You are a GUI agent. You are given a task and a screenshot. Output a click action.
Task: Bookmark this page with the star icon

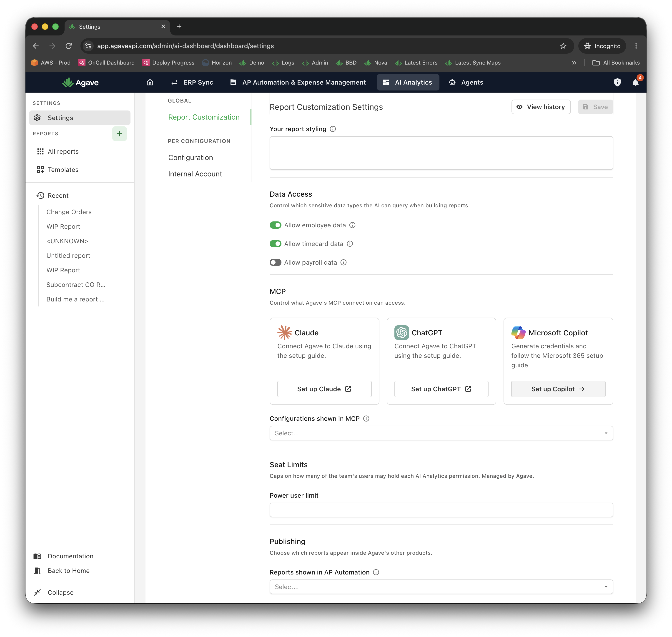click(563, 46)
